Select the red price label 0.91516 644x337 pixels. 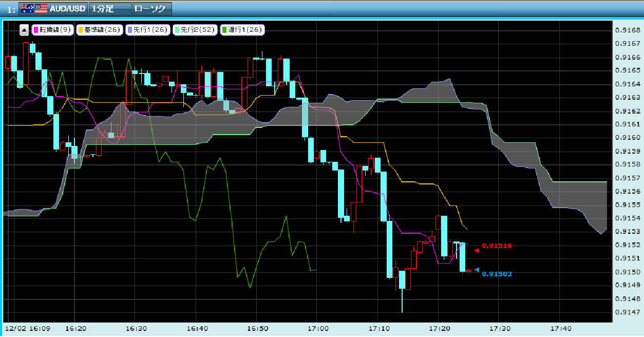click(x=497, y=246)
